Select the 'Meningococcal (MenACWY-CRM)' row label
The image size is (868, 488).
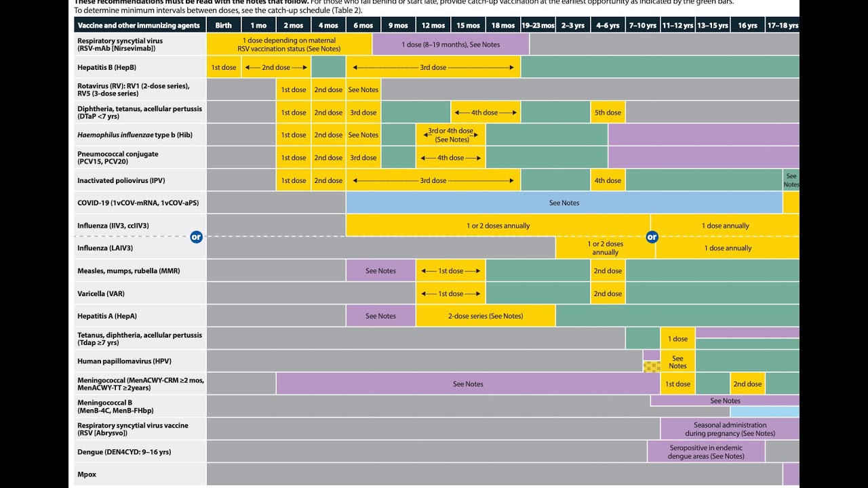tap(139, 384)
